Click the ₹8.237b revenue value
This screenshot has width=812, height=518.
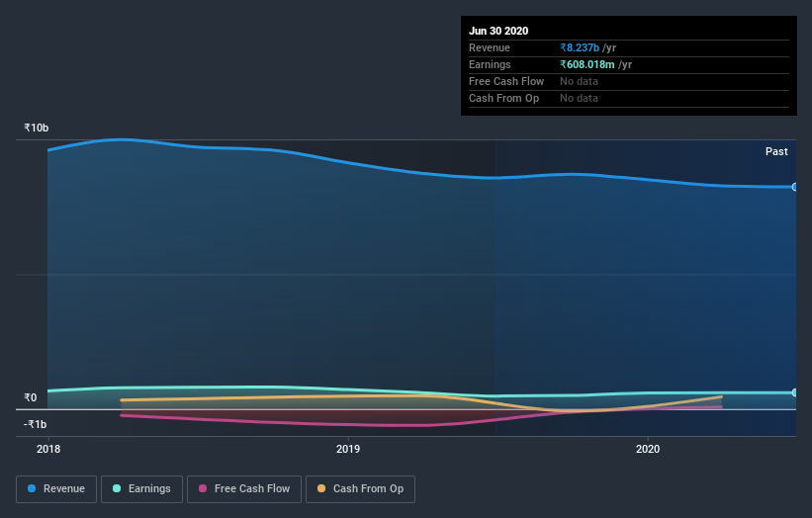tap(580, 47)
